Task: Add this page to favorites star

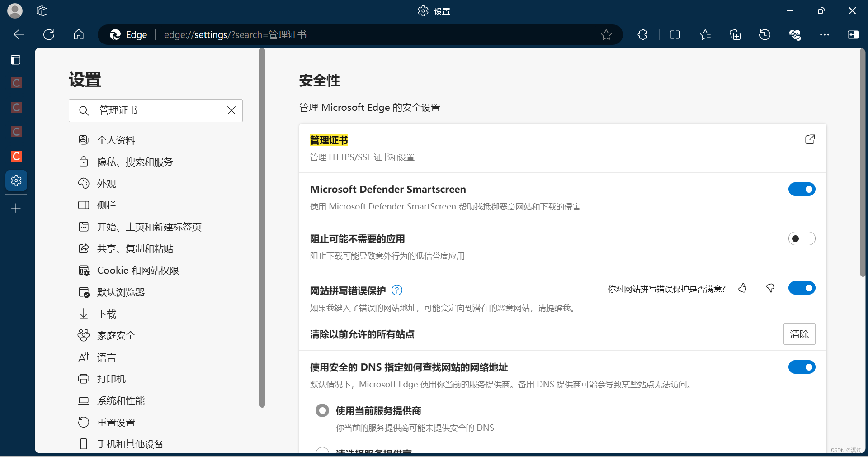Action: click(x=606, y=34)
